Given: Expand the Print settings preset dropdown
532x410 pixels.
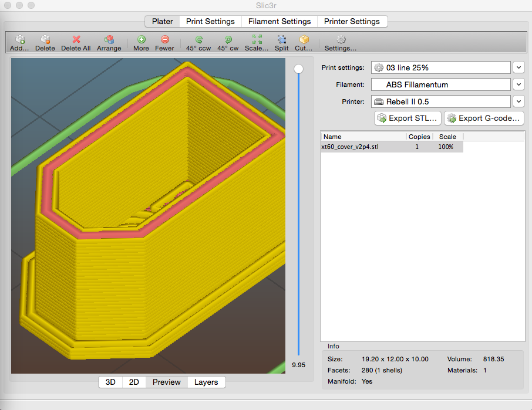Looking at the screenshot, I should click(518, 67).
